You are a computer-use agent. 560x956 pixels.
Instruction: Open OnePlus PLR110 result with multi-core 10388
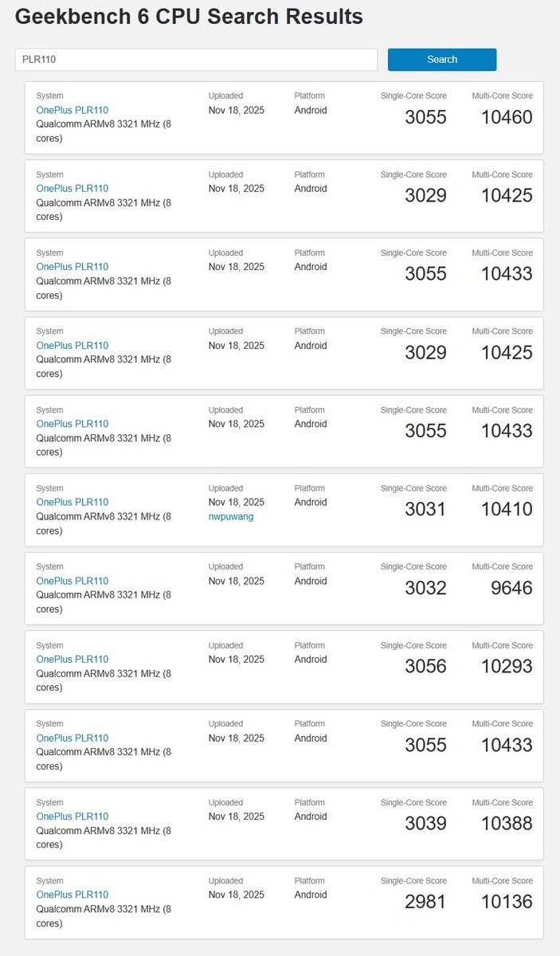72,816
